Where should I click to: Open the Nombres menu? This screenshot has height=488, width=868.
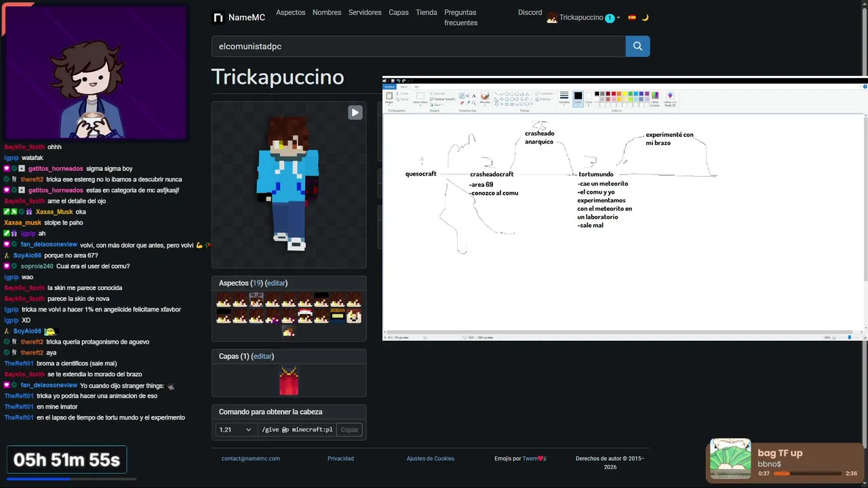327,12
